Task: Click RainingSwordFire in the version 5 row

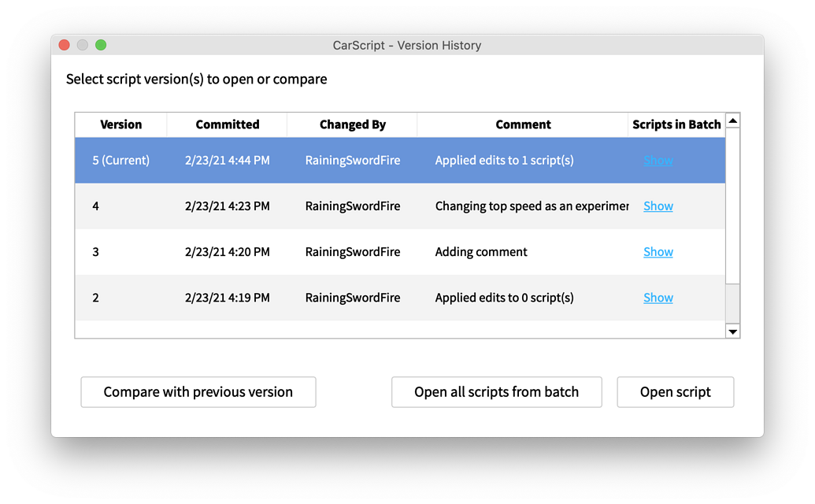Action: coord(352,160)
